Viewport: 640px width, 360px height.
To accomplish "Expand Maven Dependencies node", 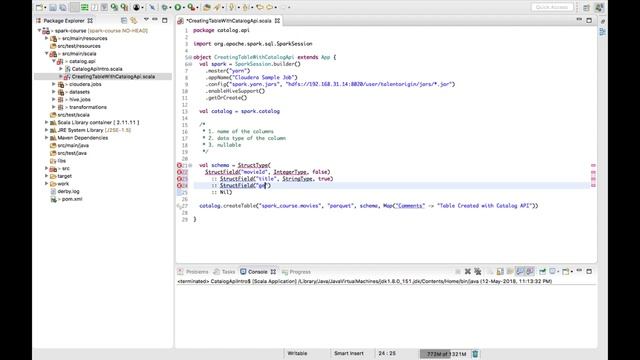I will tap(47, 138).
